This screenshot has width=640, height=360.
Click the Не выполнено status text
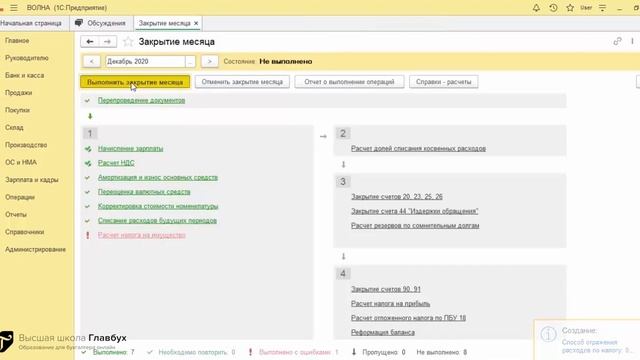[x=286, y=62]
